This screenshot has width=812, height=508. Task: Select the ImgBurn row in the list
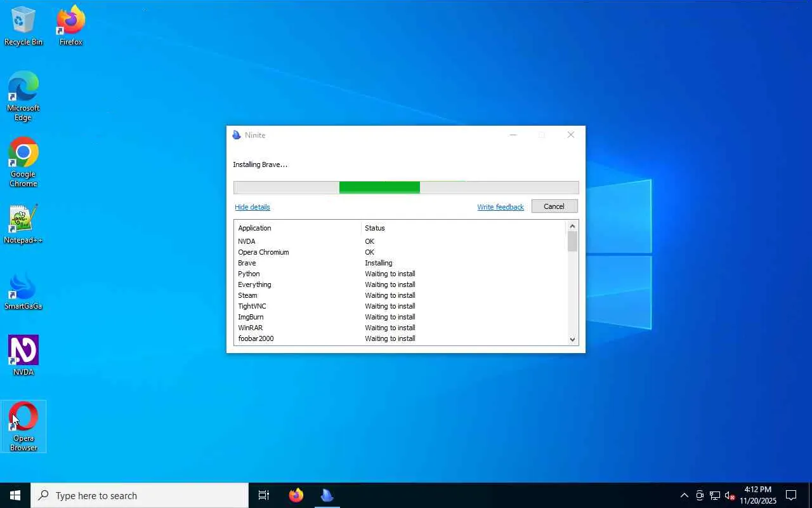coord(401,317)
